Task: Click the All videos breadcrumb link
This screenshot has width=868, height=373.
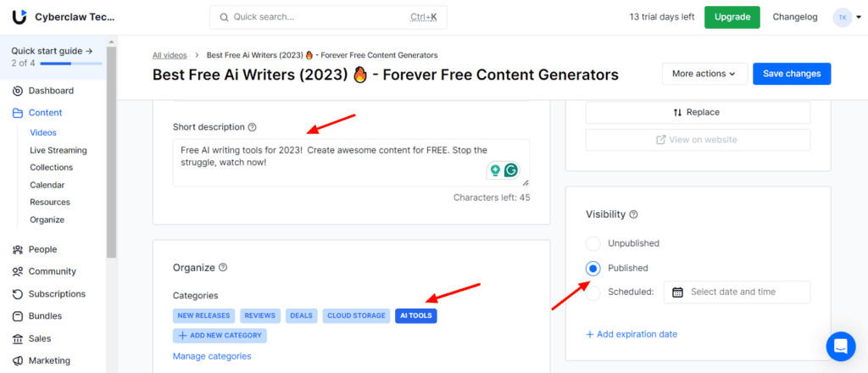Action: tap(170, 55)
